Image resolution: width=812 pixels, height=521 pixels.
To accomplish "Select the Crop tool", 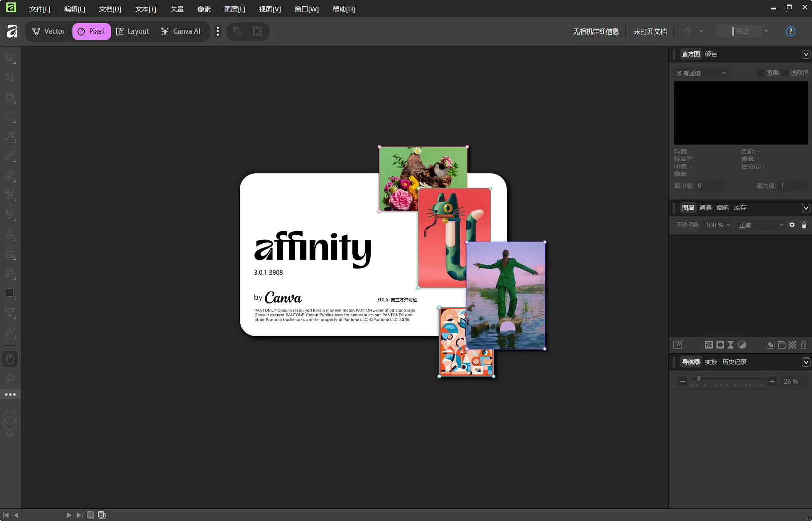I will coord(10,77).
